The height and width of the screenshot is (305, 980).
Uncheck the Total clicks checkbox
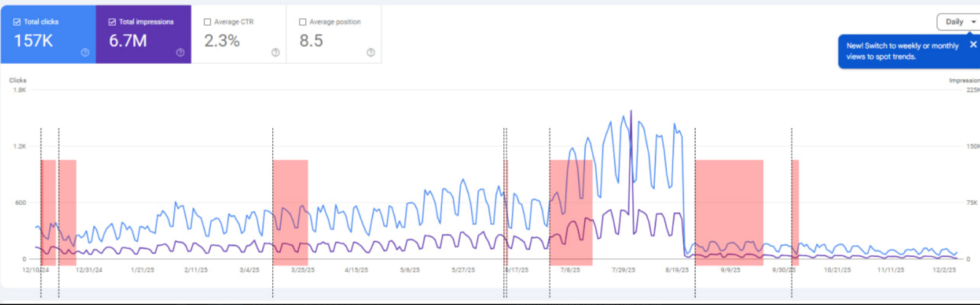pos(17,22)
